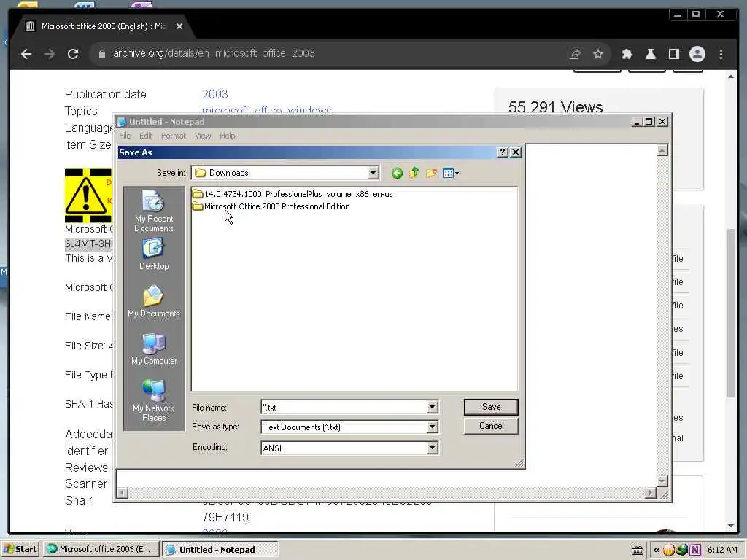The width and height of the screenshot is (747, 560).
Task: Click in the File name text field
Action: [x=344, y=407]
